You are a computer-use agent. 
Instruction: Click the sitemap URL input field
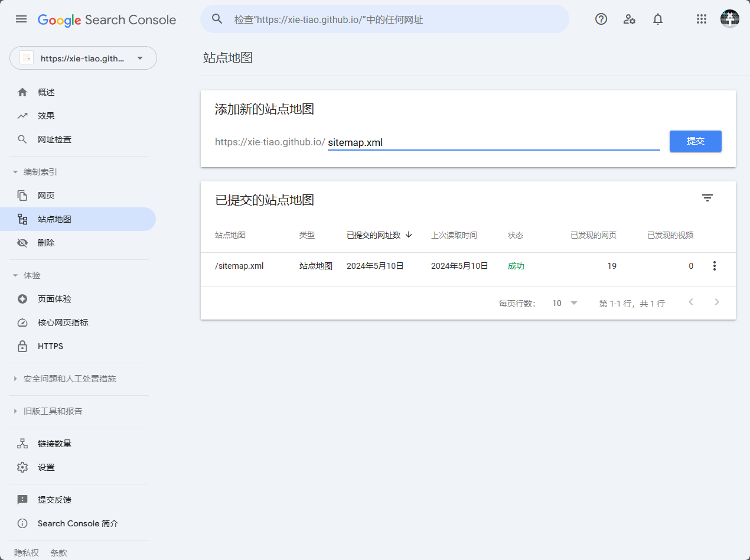[493, 142]
